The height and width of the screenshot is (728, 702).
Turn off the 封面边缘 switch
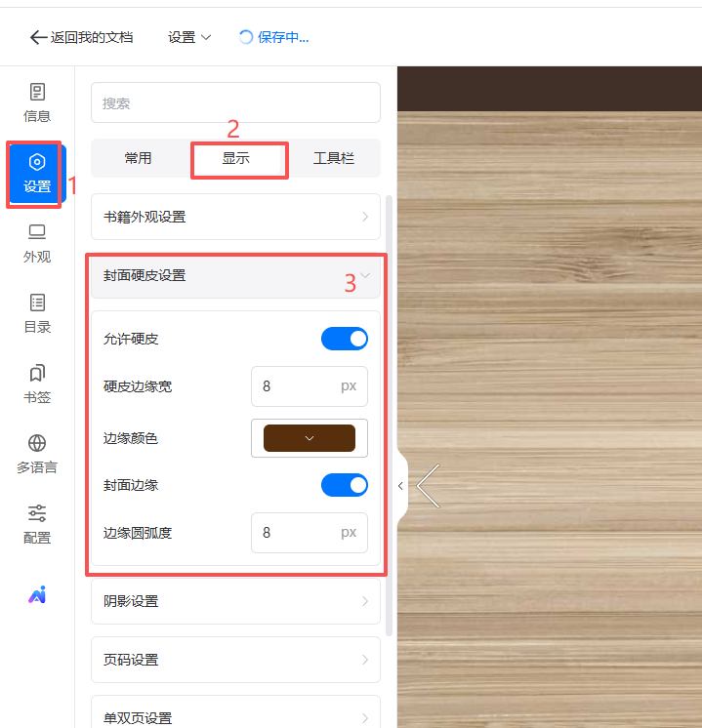click(x=344, y=485)
